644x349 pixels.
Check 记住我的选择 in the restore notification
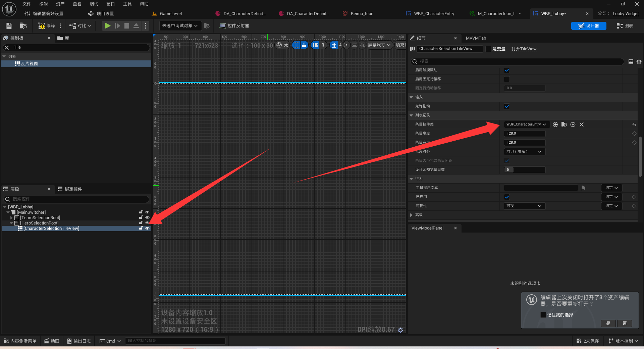pyautogui.click(x=543, y=315)
